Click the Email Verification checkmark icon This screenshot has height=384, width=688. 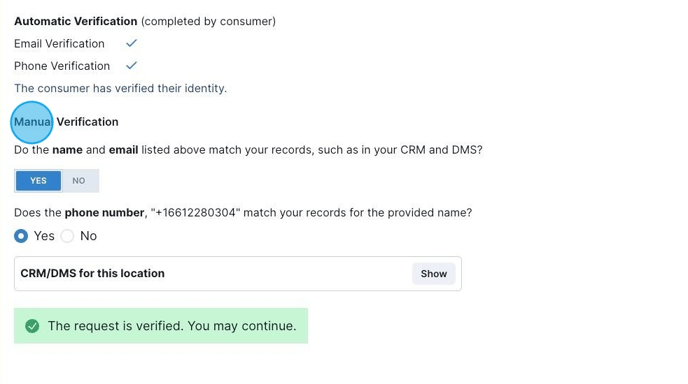[x=132, y=43]
